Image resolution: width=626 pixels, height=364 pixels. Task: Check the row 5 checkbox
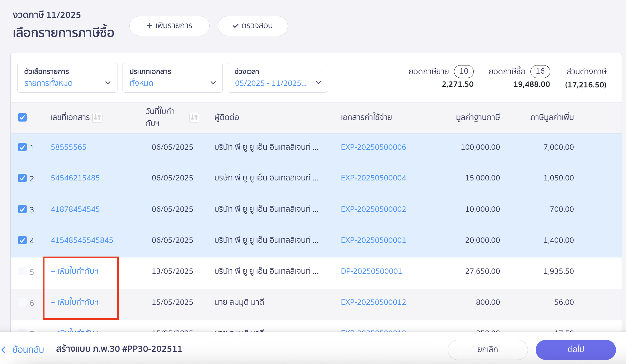pyautogui.click(x=22, y=271)
